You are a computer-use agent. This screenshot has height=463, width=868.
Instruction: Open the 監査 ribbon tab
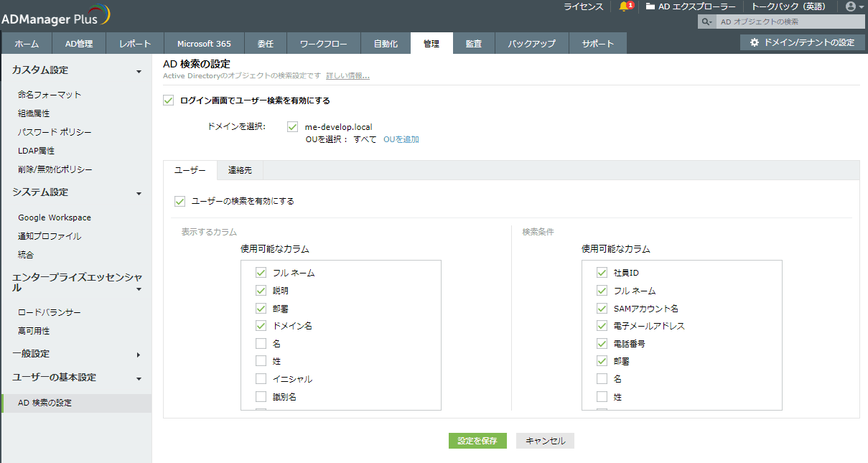[x=474, y=43]
